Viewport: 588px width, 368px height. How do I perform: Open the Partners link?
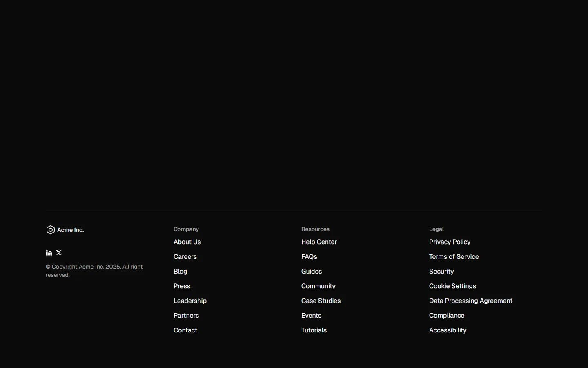186,315
